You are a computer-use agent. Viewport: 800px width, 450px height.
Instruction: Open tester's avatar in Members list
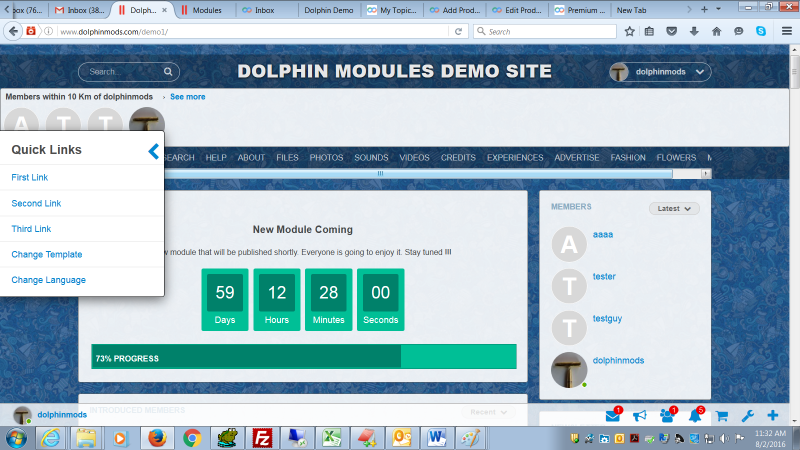(569, 286)
